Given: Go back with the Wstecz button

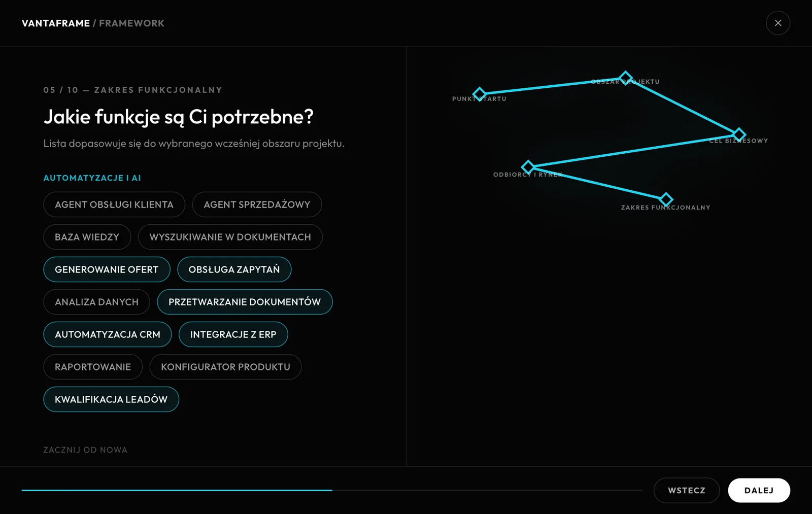Looking at the screenshot, I should tap(687, 490).
